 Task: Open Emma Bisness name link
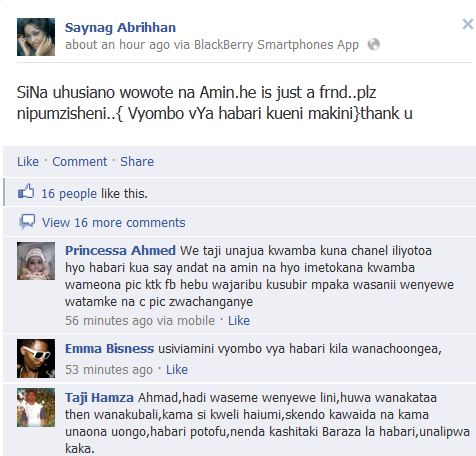[x=109, y=349]
